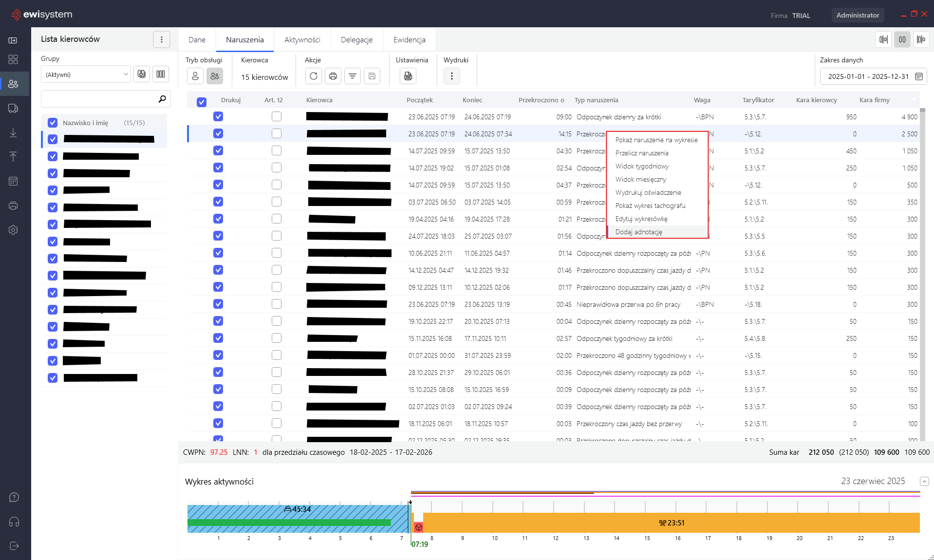Click the print icon in Akcje
The image size is (934, 560).
point(333,76)
